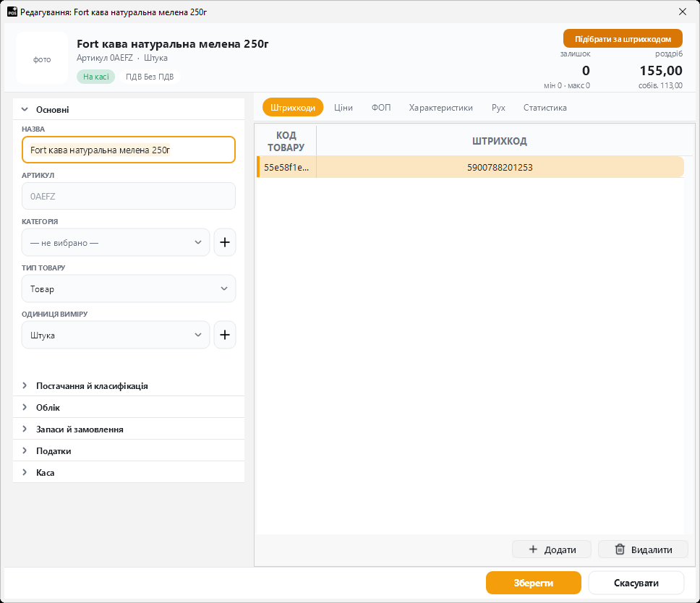The image size is (700, 603).
Task: Switch to the Ціни tab
Action: coord(343,107)
